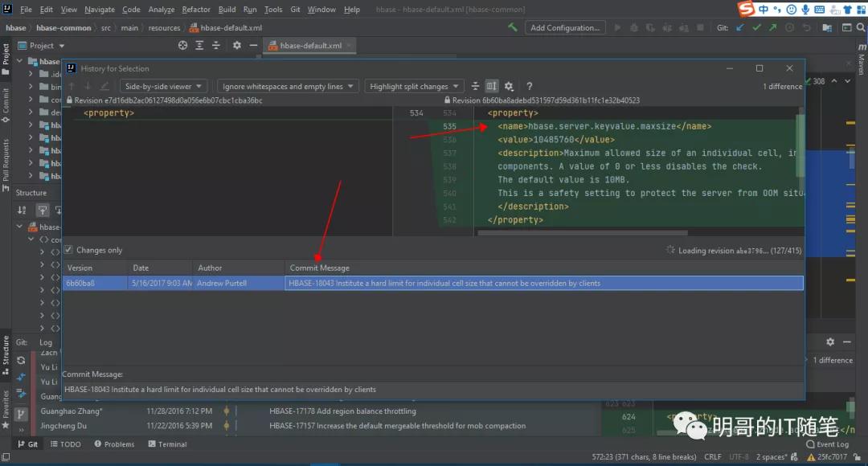868x466 pixels.
Task: Open Sogou input emoji face icon
Action: (x=792, y=10)
